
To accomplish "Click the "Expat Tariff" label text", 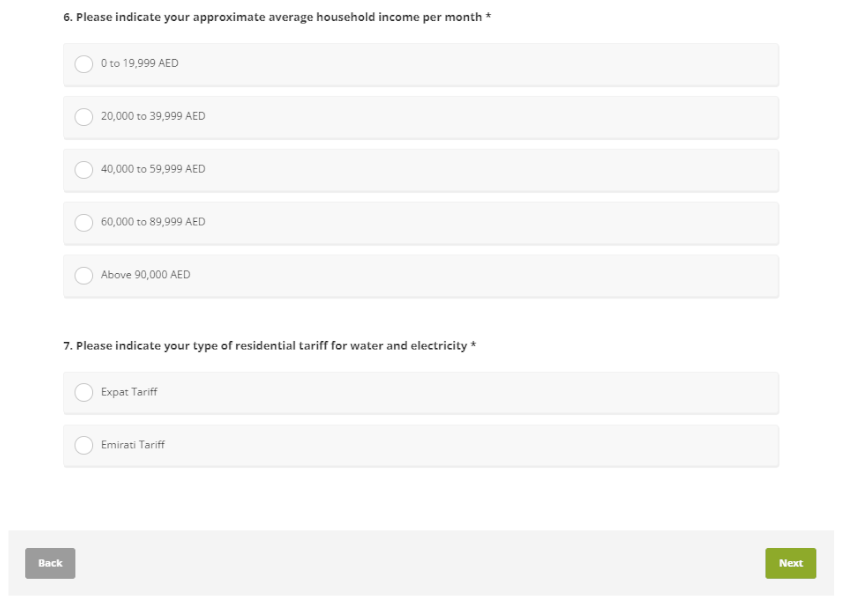I will [x=129, y=392].
